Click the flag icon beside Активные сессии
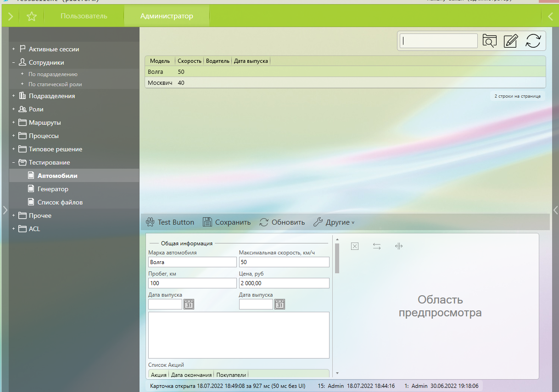This screenshot has height=392, width=559. (x=22, y=49)
